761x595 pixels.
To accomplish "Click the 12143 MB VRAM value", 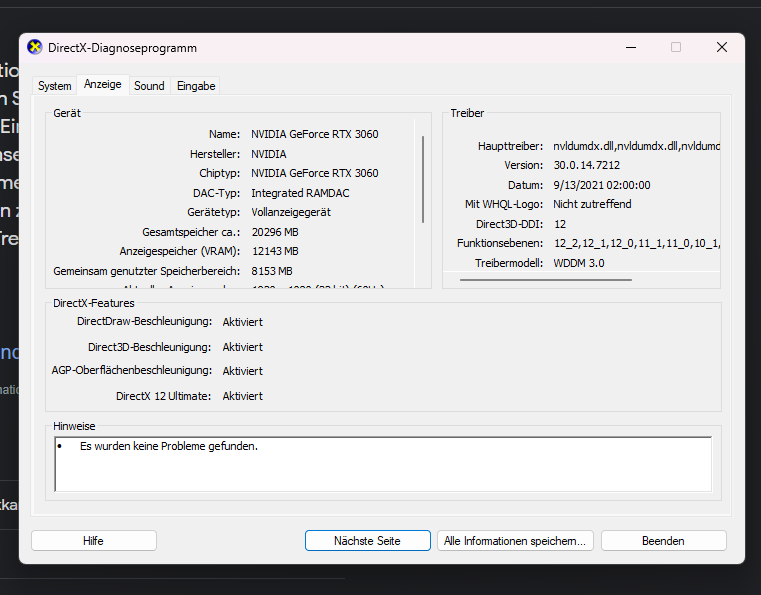I will point(275,251).
